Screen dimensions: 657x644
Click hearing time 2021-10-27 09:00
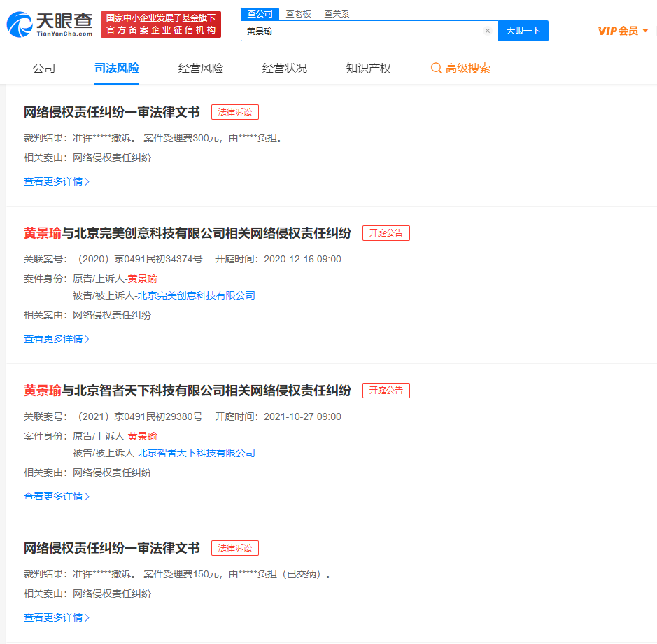(x=302, y=416)
